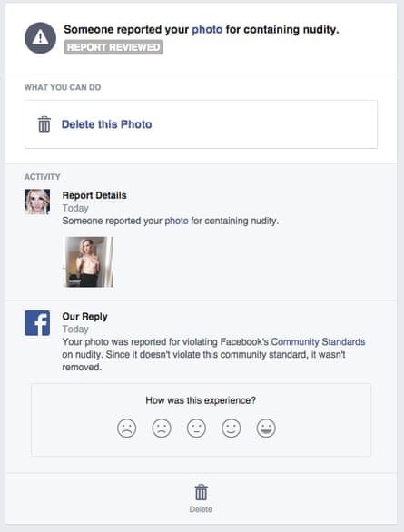The image size is (404, 532).
Task: Open the Community Standards link
Action: [x=318, y=341]
